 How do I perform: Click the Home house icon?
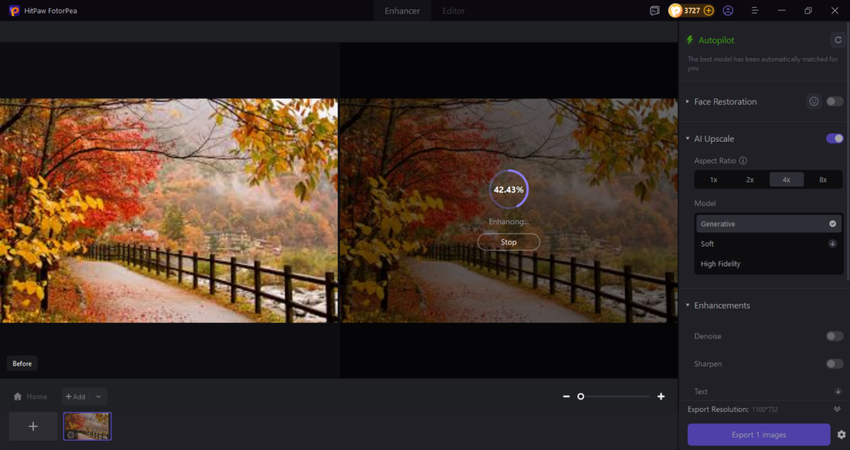coord(17,396)
